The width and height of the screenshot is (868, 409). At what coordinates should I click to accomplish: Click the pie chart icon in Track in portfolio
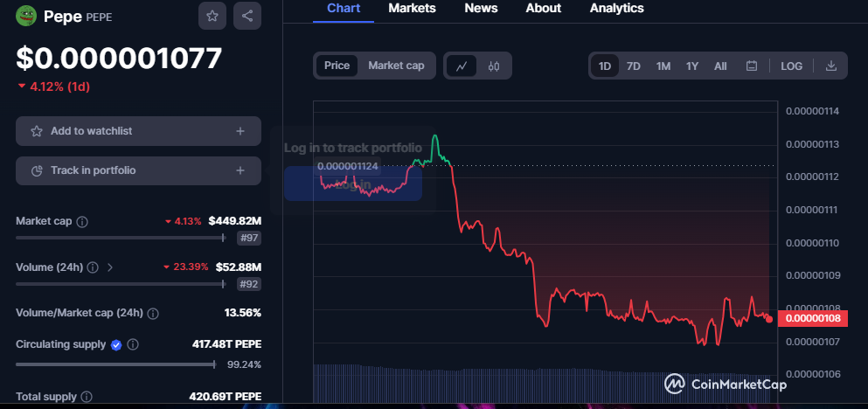37,170
